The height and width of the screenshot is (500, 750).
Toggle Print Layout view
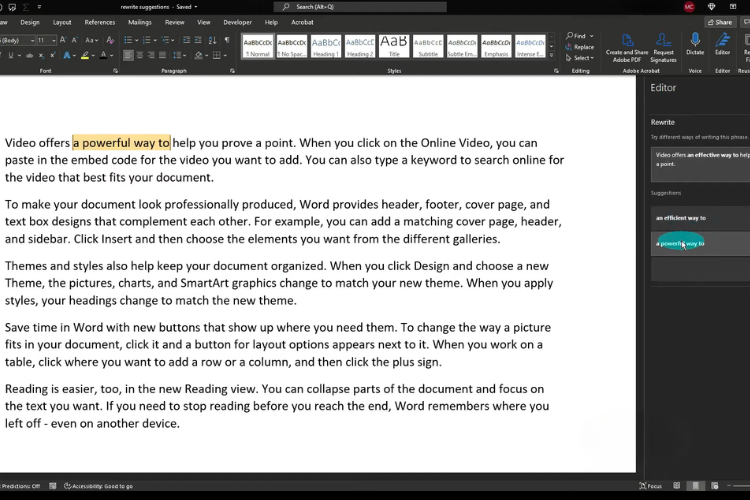695,486
